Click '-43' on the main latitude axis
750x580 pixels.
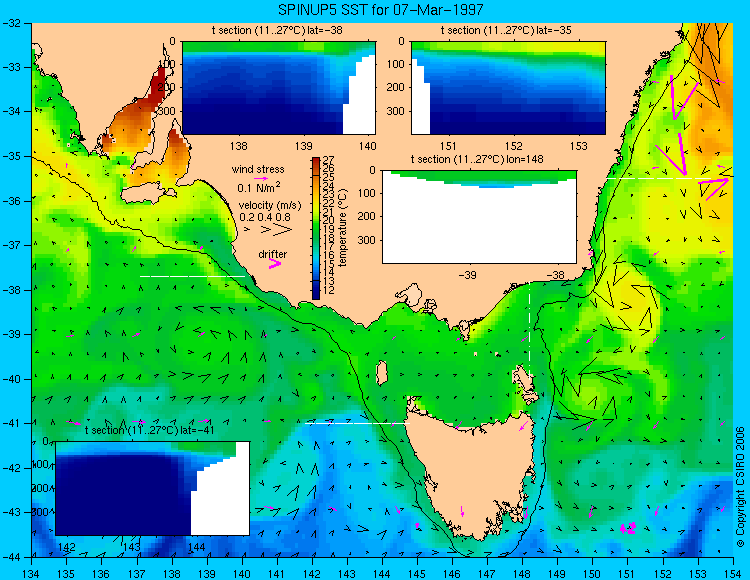12,513
